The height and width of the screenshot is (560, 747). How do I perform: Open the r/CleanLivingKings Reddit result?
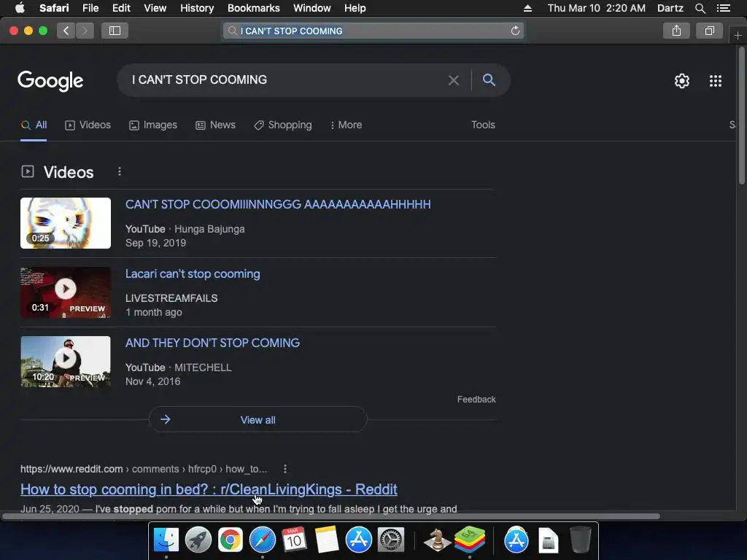point(209,489)
